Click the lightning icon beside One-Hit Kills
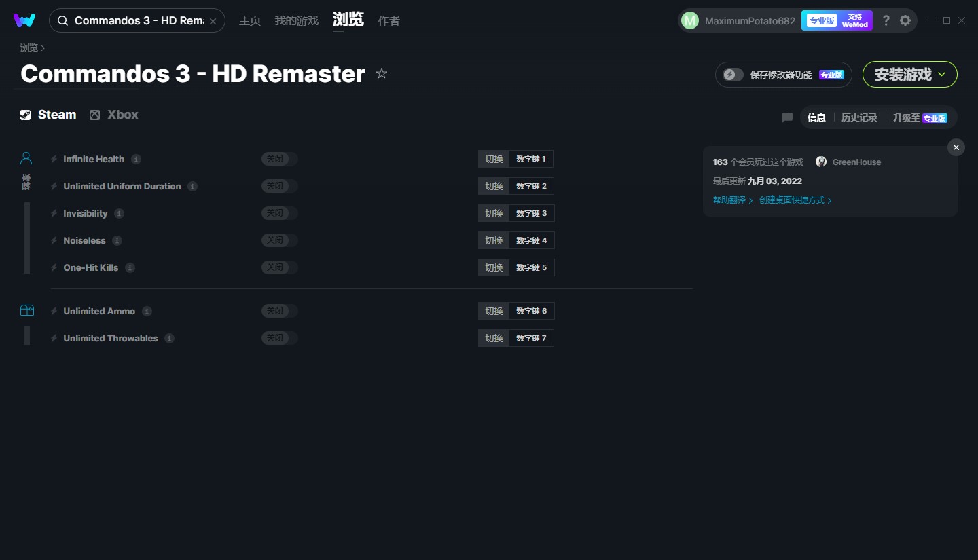The image size is (978, 560). 54,267
